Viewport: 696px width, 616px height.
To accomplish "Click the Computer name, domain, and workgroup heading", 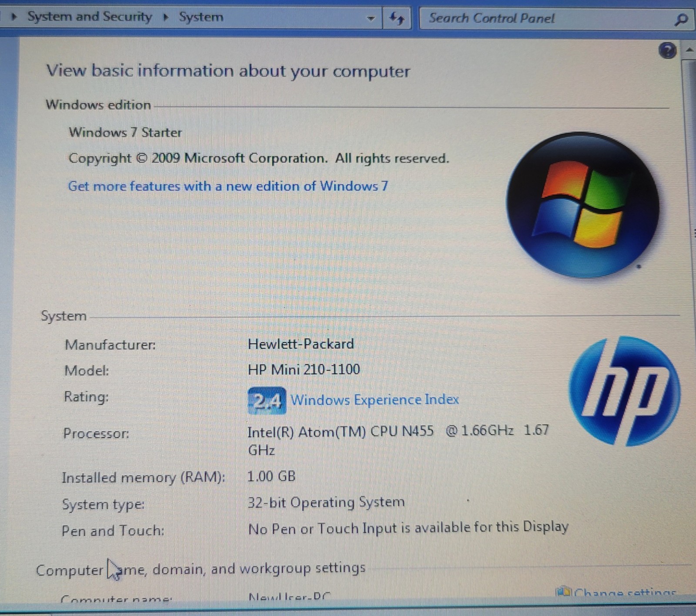I will (x=201, y=569).
